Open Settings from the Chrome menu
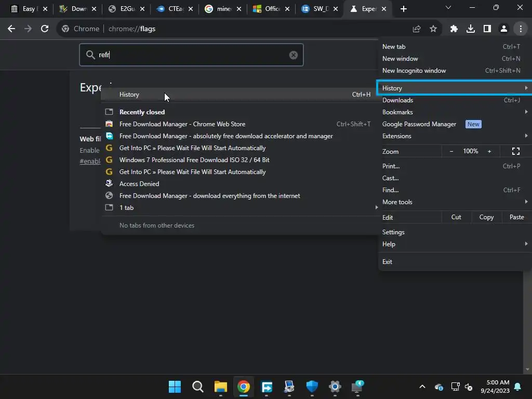Image resolution: width=532 pixels, height=399 pixels. [455, 232]
